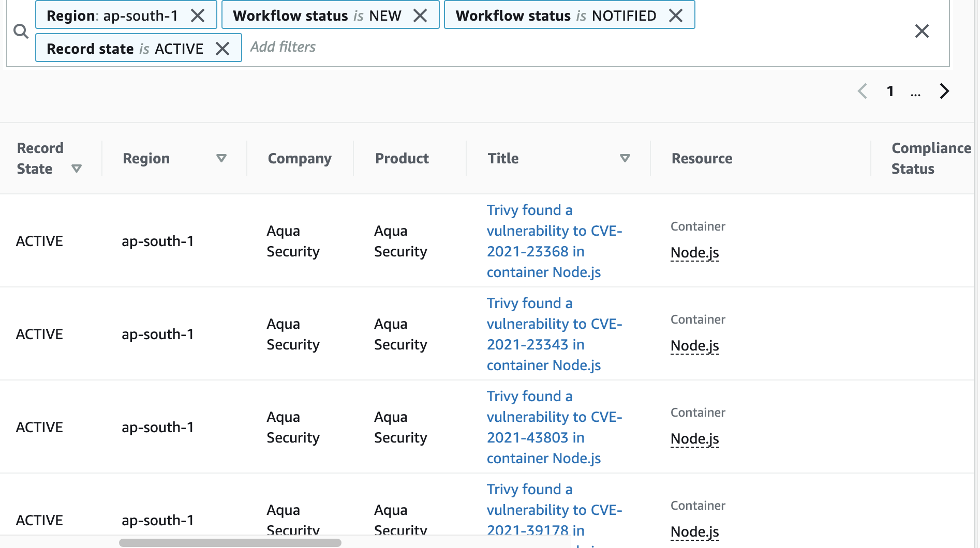This screenshot has width=980, height=548.
Task: Select the Node.js resource in first row
Action: (x=695, y=253)
